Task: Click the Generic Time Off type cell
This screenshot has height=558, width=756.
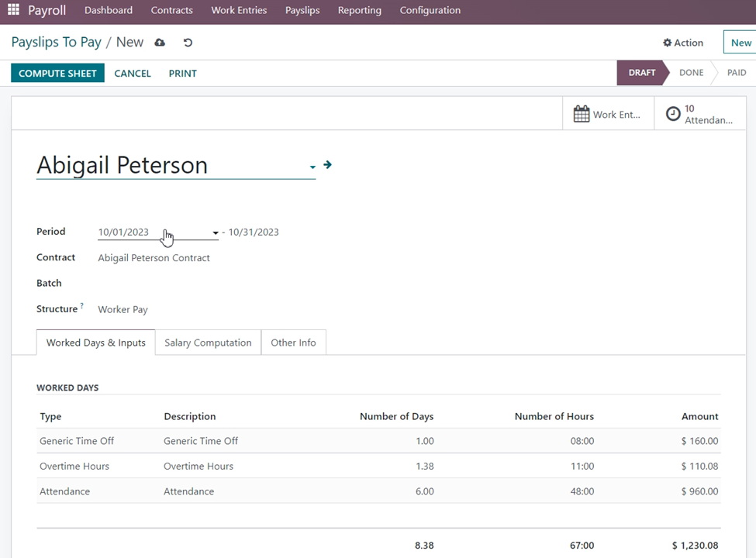Action: tap(77, 441)
